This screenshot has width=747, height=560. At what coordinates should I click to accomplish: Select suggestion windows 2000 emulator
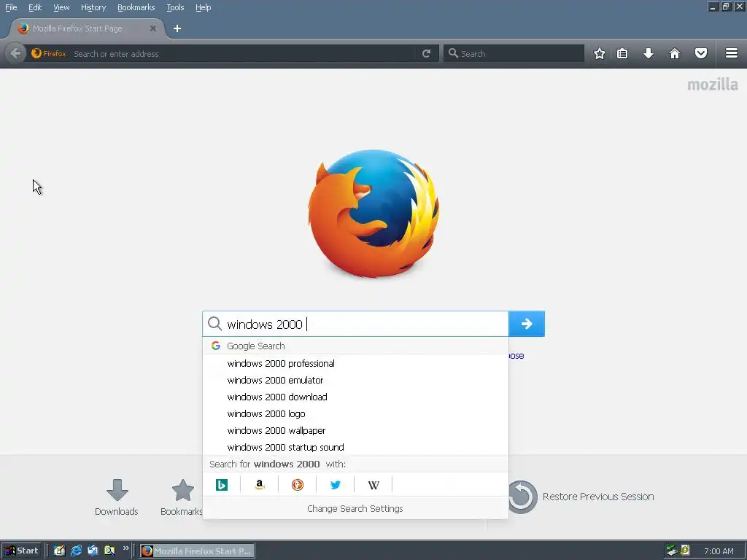(355, 380)
